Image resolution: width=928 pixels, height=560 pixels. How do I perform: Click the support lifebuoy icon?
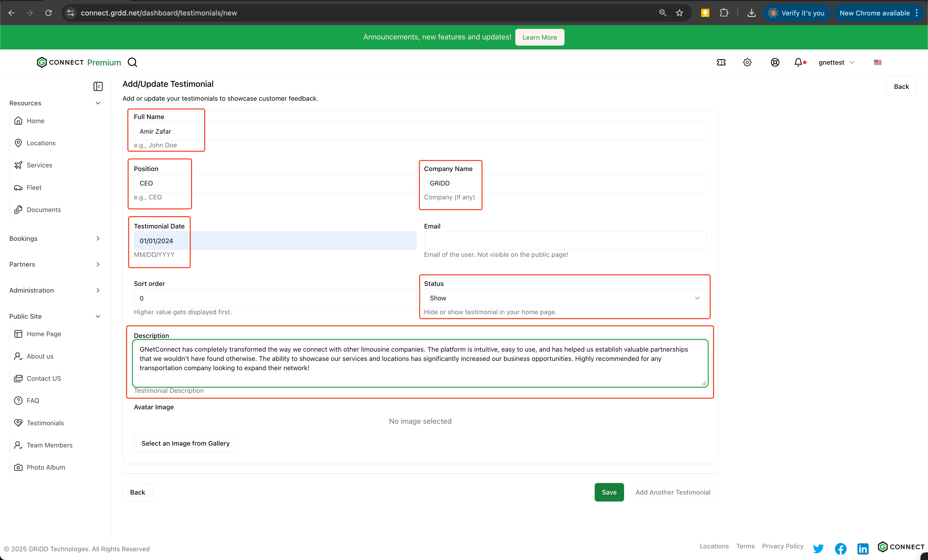[775, 63]
